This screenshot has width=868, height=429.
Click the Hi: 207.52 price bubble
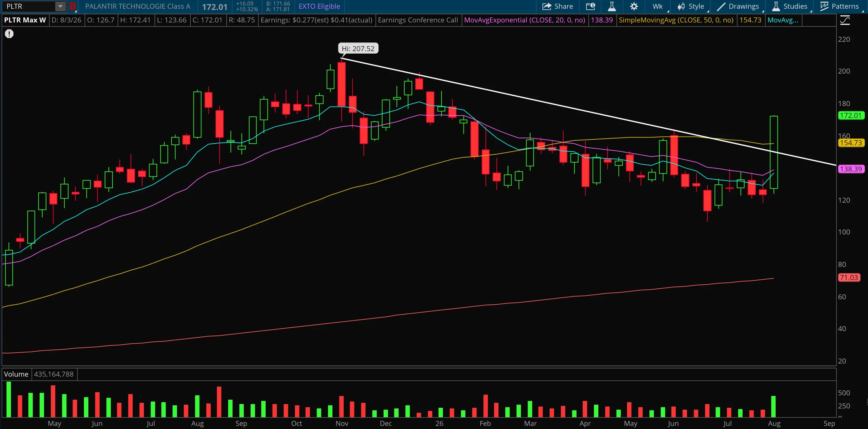pos(358,48)
